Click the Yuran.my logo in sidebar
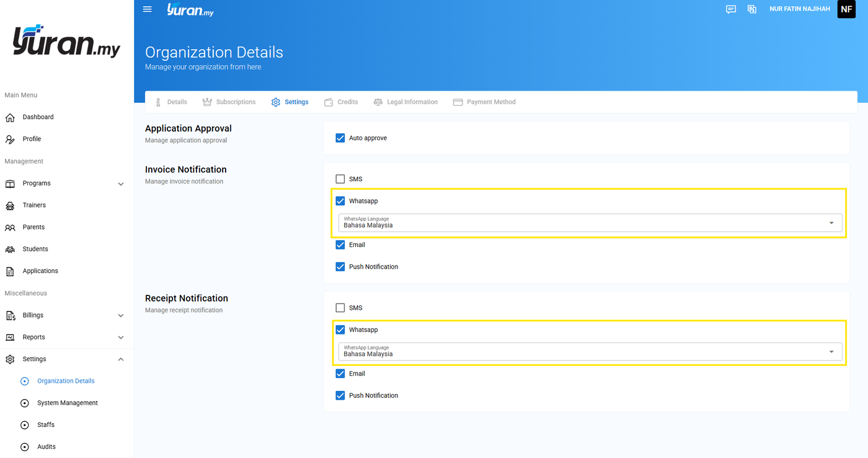The width and height of the screenshot is (868, 458). 66,40
